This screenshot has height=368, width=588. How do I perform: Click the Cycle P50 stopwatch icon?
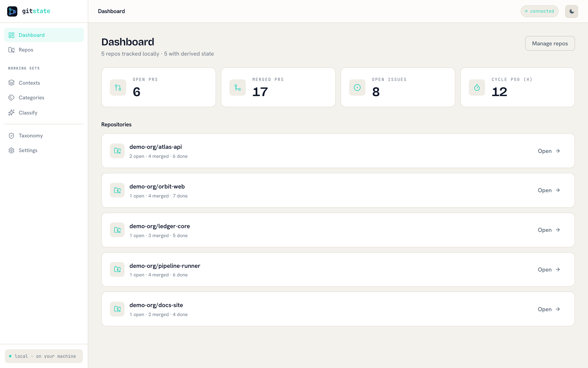pyautogui.click(x=477, y=88)
